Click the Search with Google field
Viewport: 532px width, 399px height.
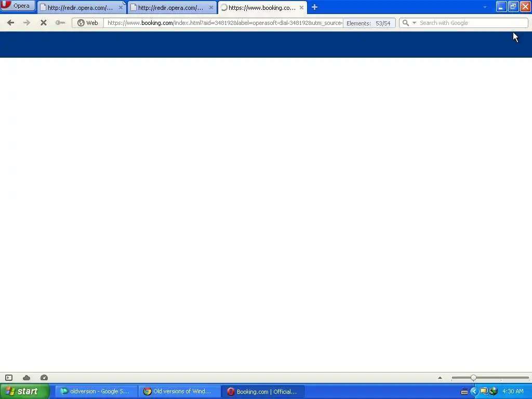[x=473, y=23]
